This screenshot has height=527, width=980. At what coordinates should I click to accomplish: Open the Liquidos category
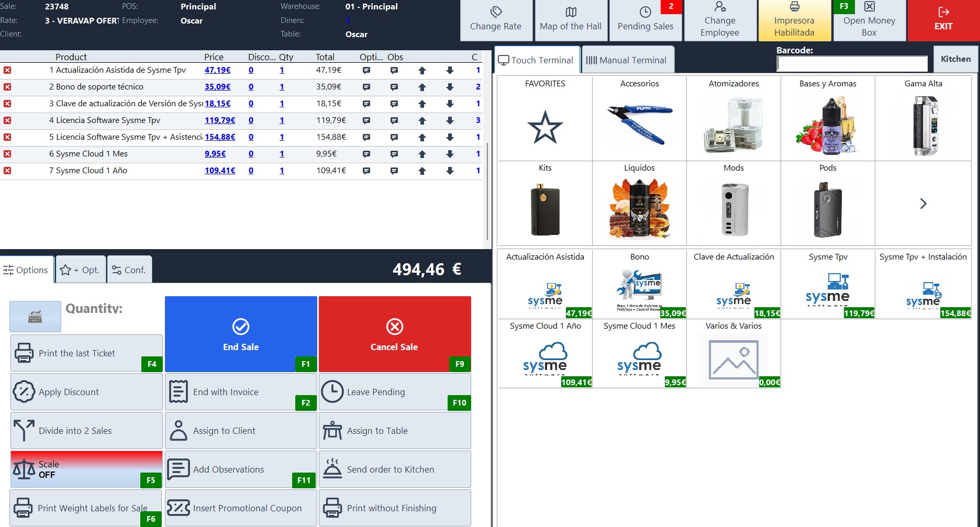[x=639, y=203]
